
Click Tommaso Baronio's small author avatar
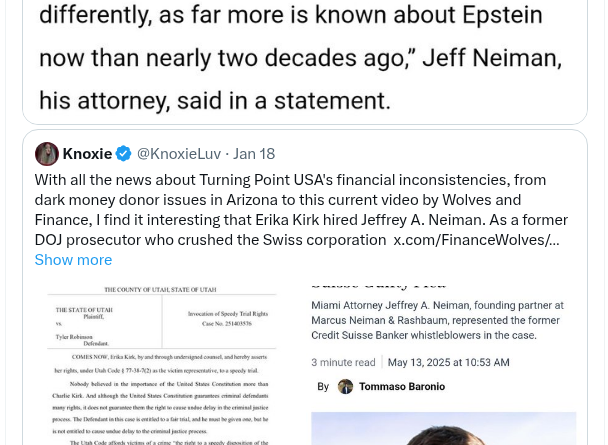(345, 386)
